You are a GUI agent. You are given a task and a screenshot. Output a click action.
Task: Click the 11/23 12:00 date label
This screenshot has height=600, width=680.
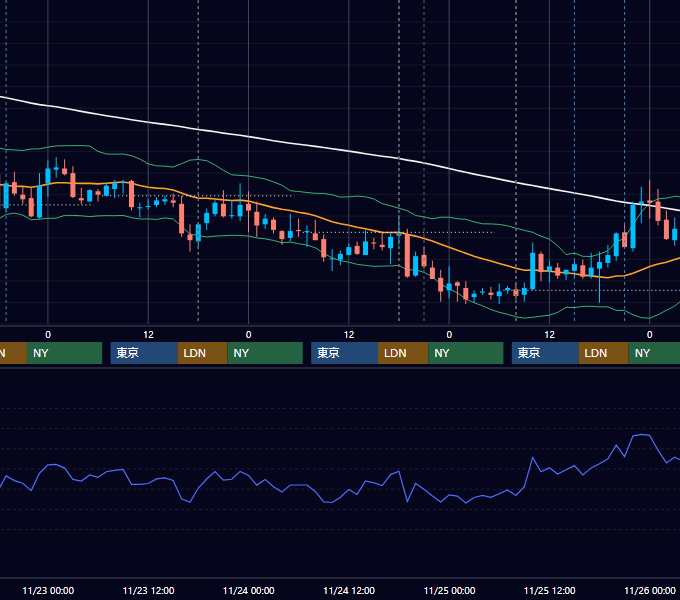point(148,590)
